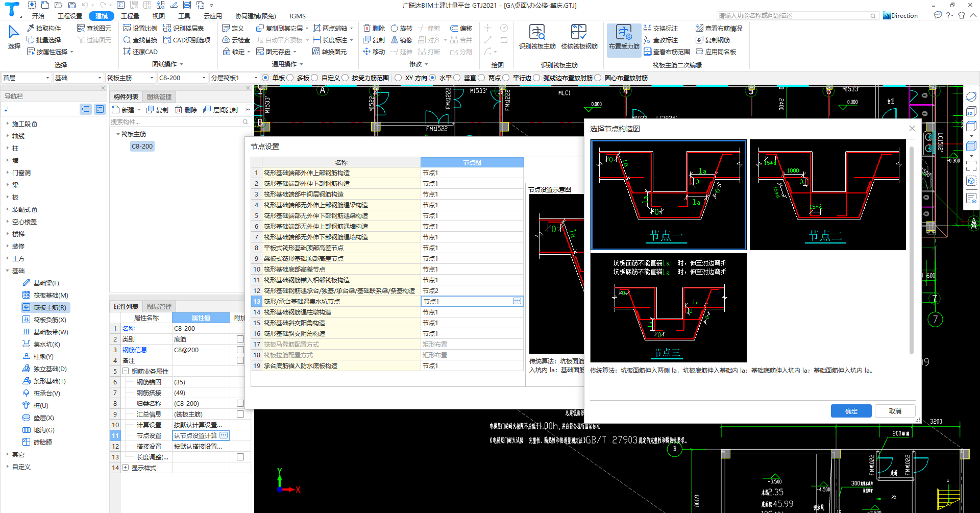Open 基础 category dropdown
The height and width of the screenshot is (513, 980).
pyautogui.click(x=79, y=78)
